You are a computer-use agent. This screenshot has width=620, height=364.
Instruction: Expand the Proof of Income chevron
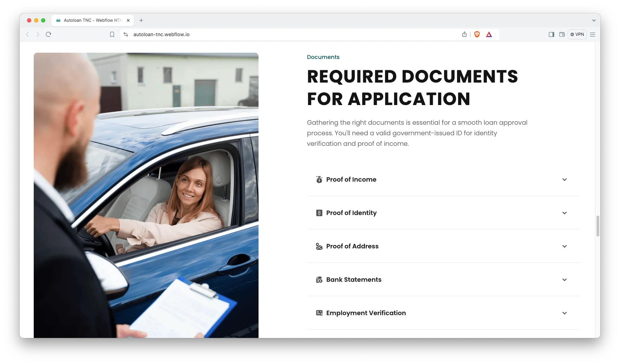564,180
